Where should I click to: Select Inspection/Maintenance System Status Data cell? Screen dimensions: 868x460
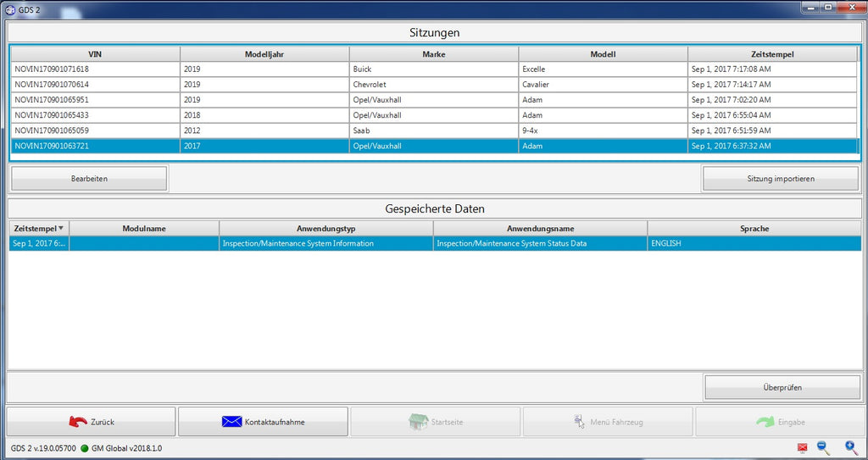540,244
